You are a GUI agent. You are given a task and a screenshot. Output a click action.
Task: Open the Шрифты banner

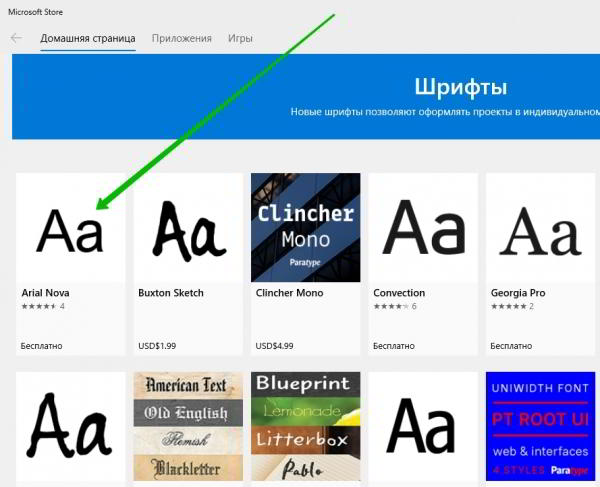(306, 96)
